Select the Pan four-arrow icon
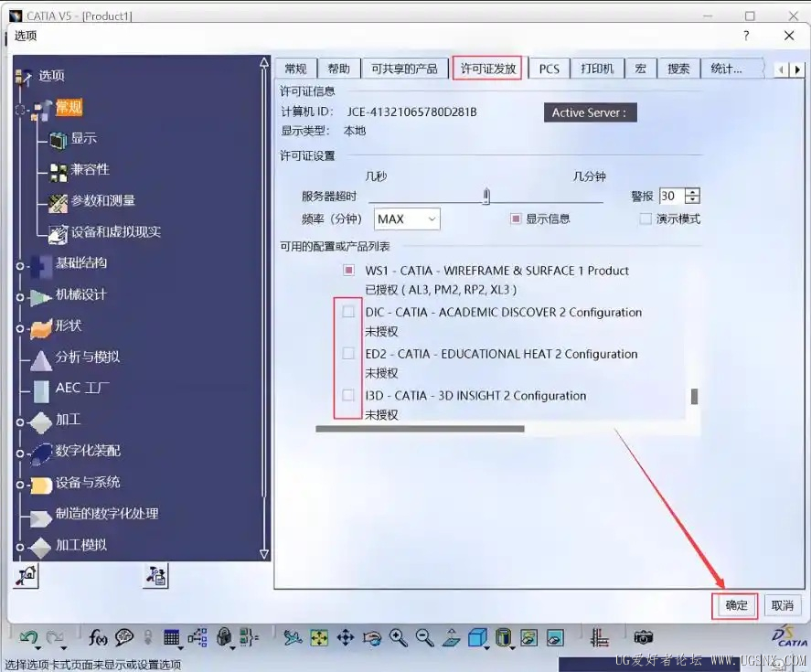The width and height of the screenshot is (811, 672). (346, 637)
